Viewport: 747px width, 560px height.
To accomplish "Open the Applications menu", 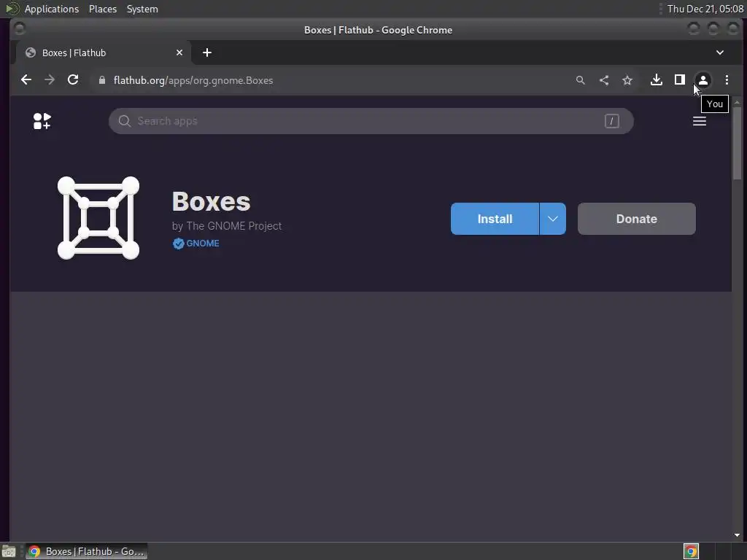I will 52,9.
